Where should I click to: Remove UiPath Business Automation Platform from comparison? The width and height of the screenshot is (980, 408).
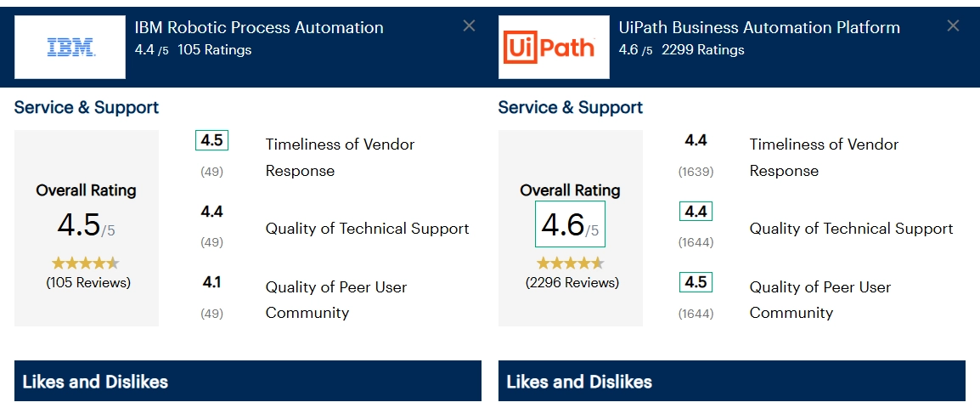pyautogui.click(x=953, y=25)
